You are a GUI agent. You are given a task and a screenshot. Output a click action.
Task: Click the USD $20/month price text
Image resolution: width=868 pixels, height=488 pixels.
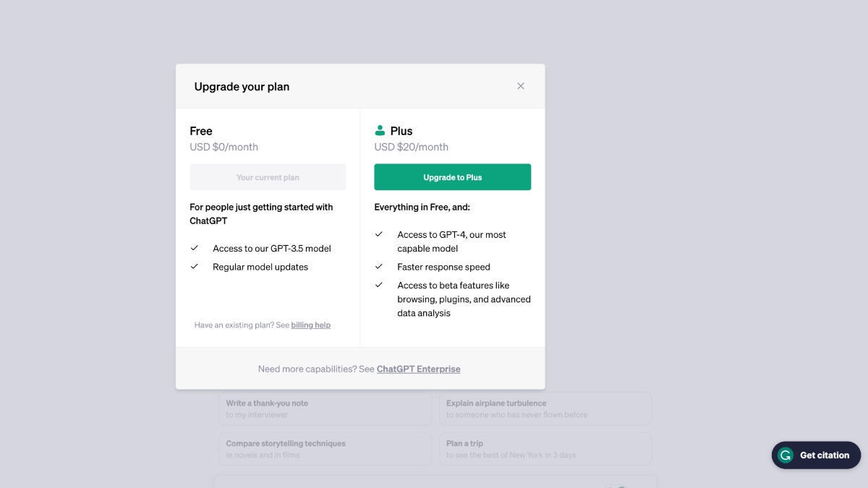point(411,147)
